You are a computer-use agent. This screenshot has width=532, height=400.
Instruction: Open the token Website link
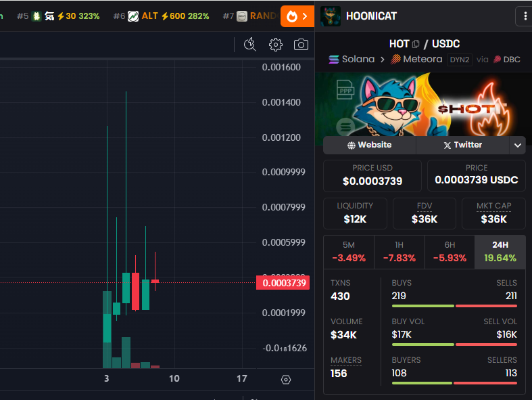click(370, 145)
